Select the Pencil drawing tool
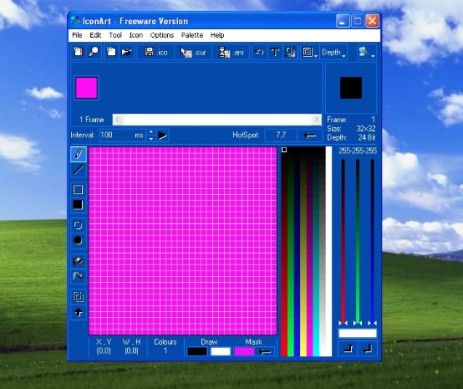Screen dimensions: 463x389 (78, 154)
